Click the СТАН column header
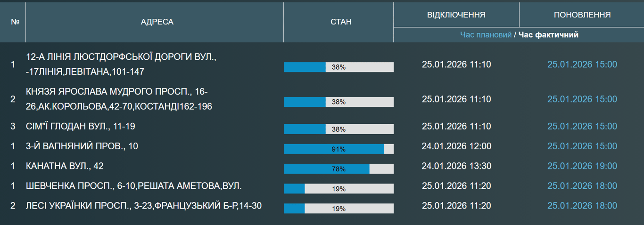The width and height of the screenshot is (644, 225). [x=338, y=22]
